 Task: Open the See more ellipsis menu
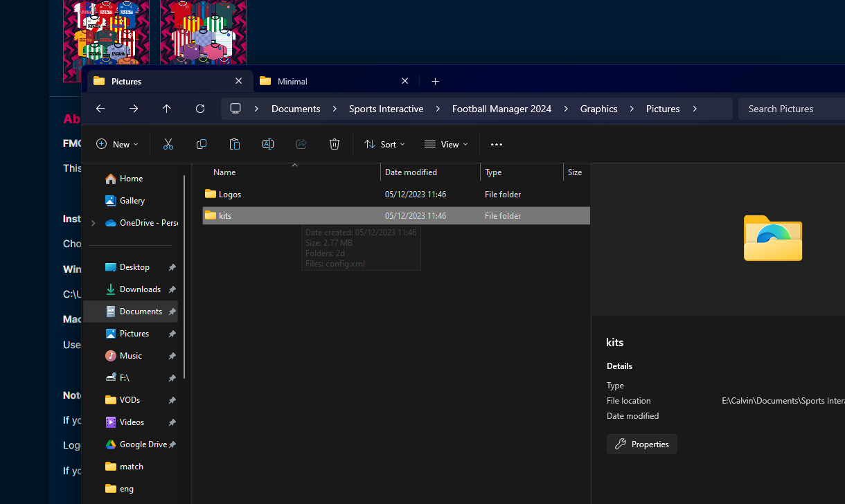pos(496,144)
